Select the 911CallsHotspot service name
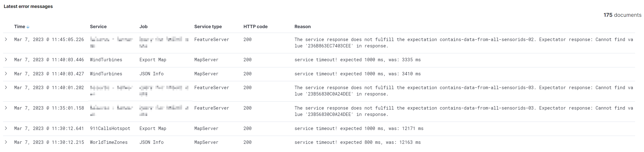 pyautogui.click(x=110, y=128)
